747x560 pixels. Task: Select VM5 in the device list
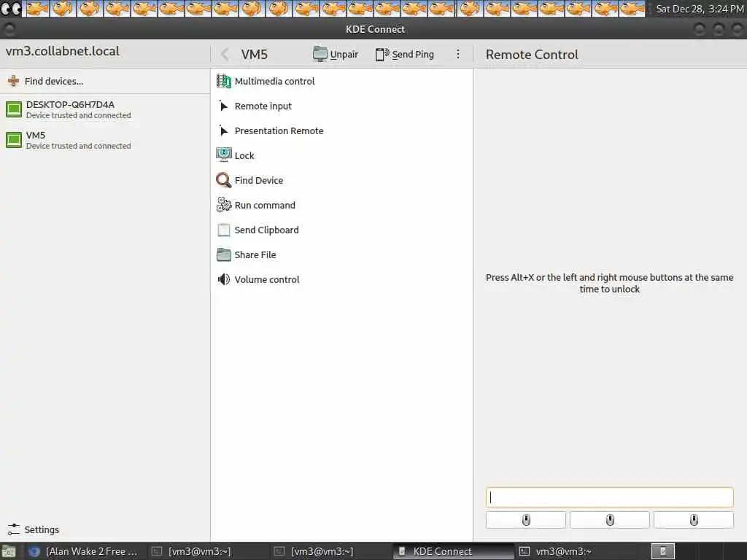[x=105, y=140]
